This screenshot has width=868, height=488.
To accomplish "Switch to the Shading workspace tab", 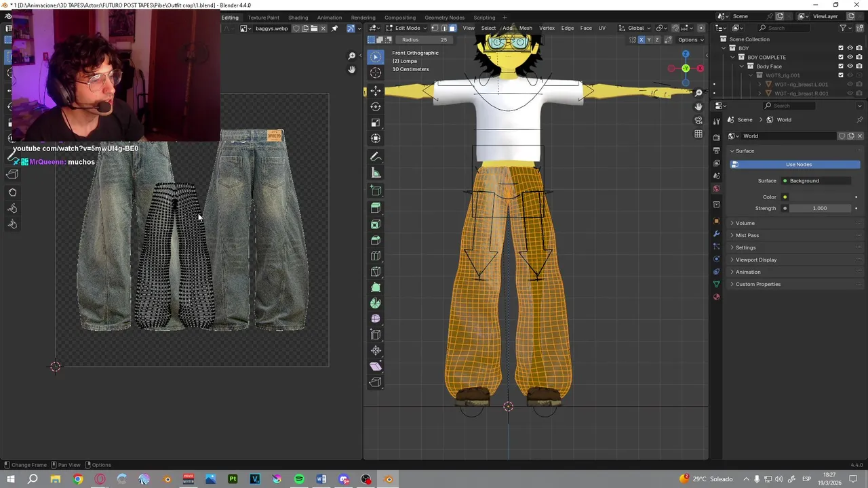I will [x=298, y=18].
